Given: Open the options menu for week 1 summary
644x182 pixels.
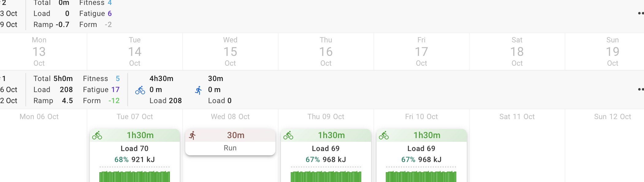Looking at the screenshot, I should tap(640, 89).
